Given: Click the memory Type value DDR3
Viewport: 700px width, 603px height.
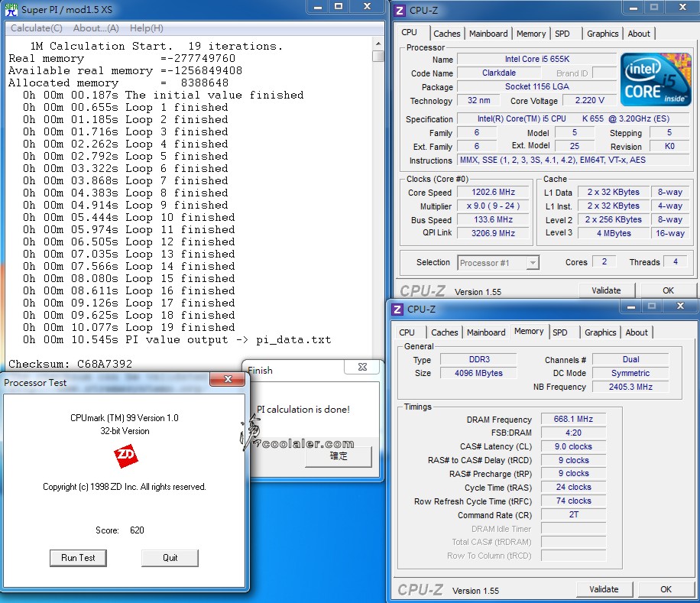Looking at the screenshot, I should pos(479,359).
